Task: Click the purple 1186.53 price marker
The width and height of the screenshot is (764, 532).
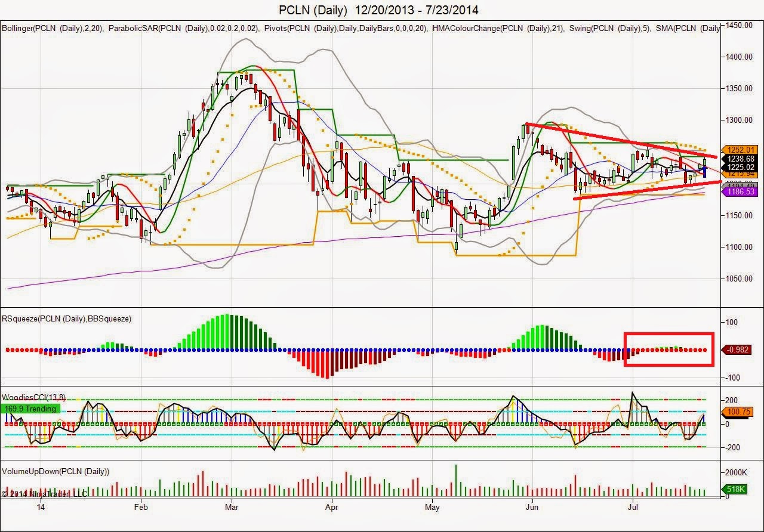Action: coord(741,193)
